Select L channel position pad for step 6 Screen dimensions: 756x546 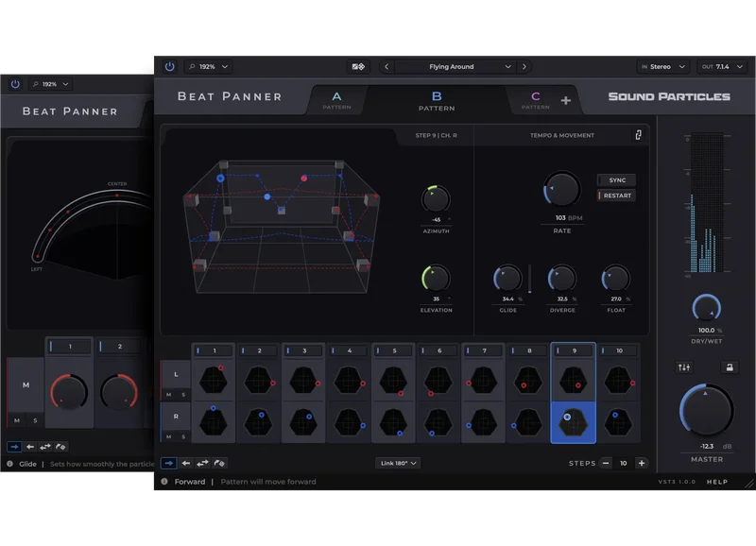coord(438,380)
